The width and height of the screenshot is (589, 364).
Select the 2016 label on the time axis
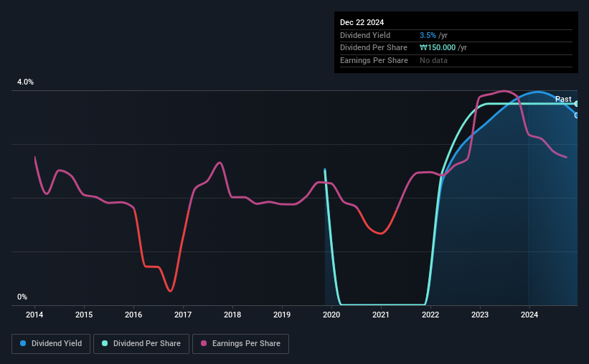click(x=133, y=315)
